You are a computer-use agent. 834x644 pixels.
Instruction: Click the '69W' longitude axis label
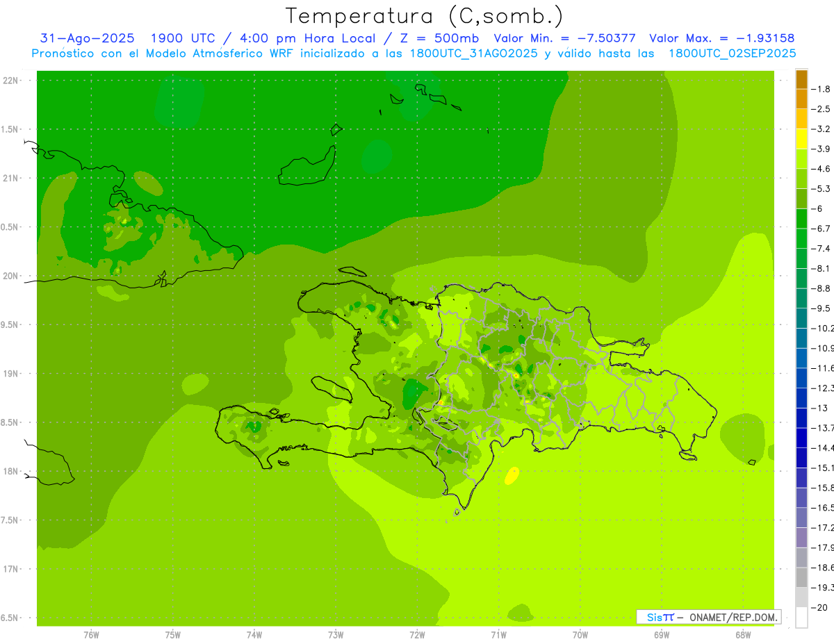click(x=662, y=635)
